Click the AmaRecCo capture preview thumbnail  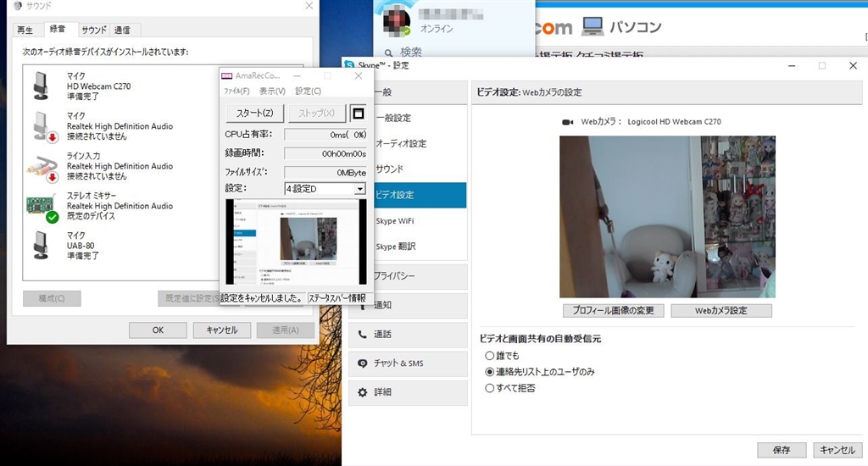point(296,241)
